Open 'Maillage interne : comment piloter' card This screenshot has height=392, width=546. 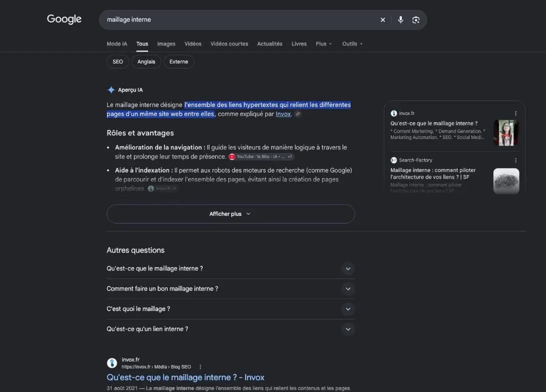[x=433, y=173]
